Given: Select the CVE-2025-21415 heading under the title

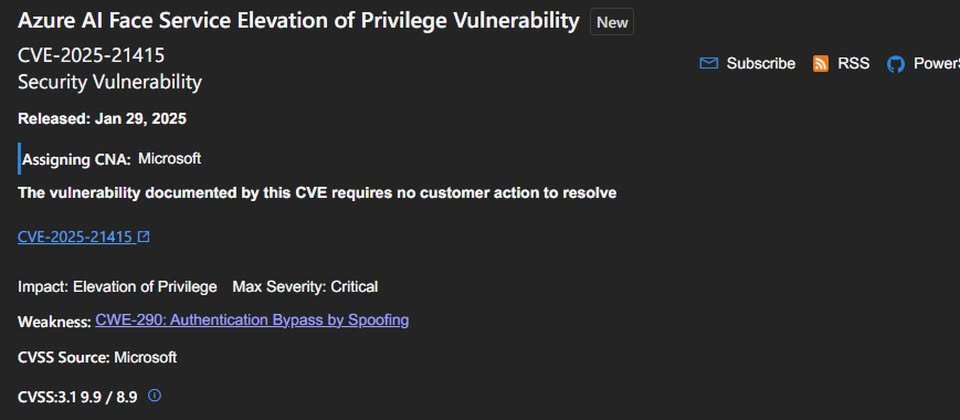Looking at the screenshot, I should (91, 55).
